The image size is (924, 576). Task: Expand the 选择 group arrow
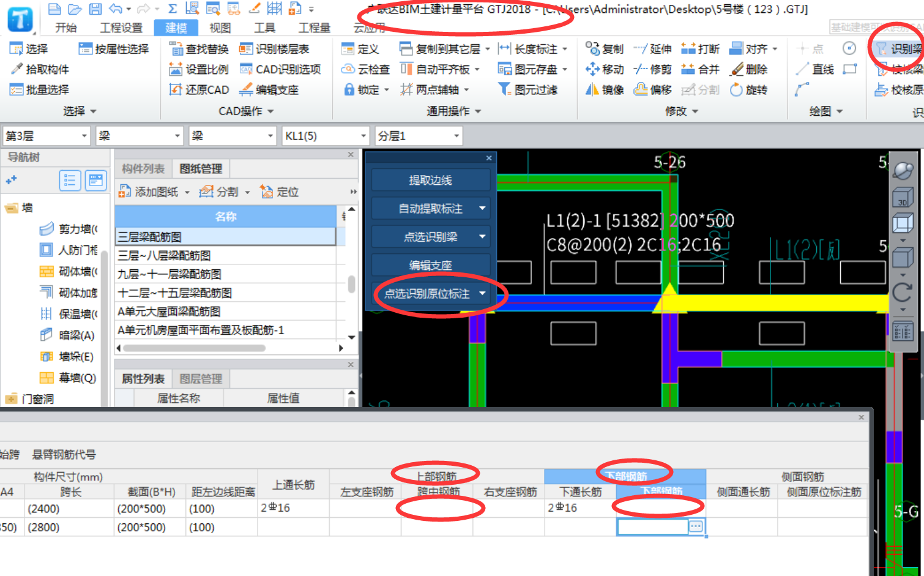tap(93, 111)
